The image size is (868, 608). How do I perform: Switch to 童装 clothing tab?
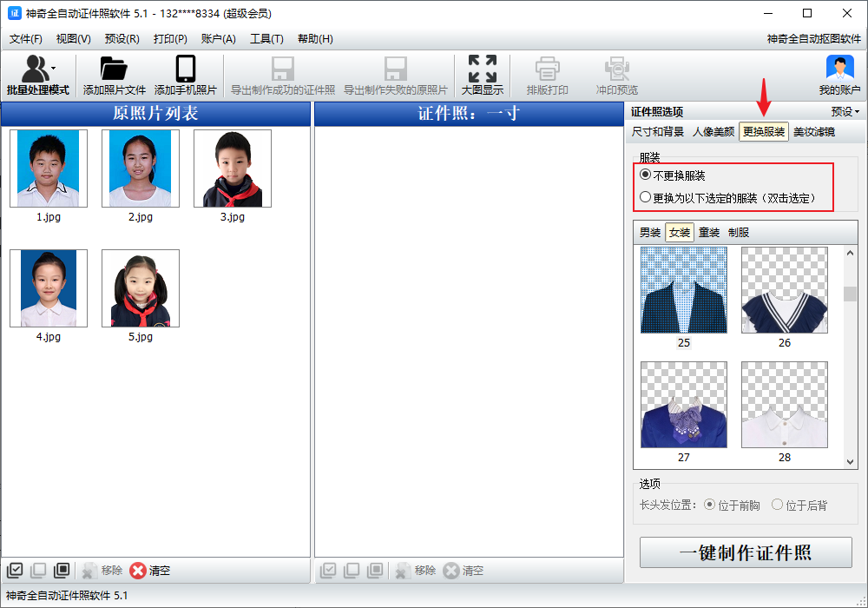709,233
